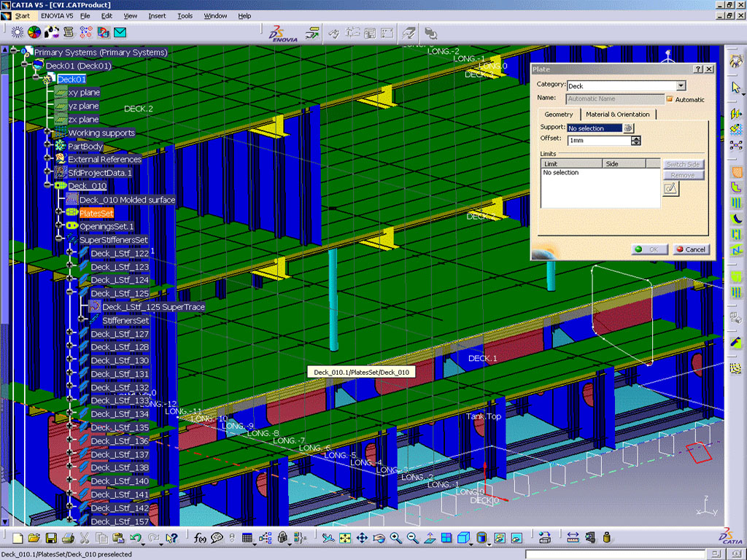The image size is (747, 560).
Task: Select the Zoom In magnifier tool
Action: coord(396,538)
